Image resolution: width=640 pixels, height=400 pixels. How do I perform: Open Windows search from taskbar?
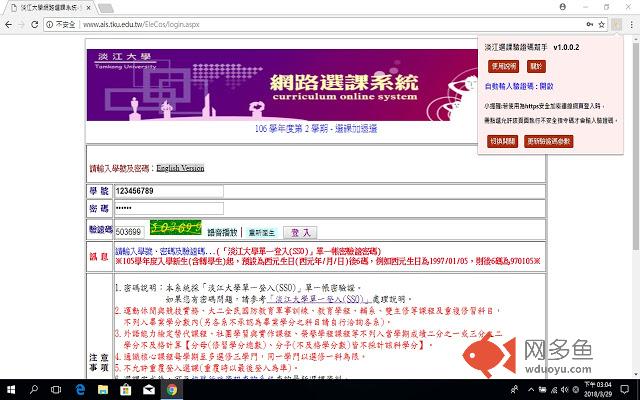tap(34, 390)
